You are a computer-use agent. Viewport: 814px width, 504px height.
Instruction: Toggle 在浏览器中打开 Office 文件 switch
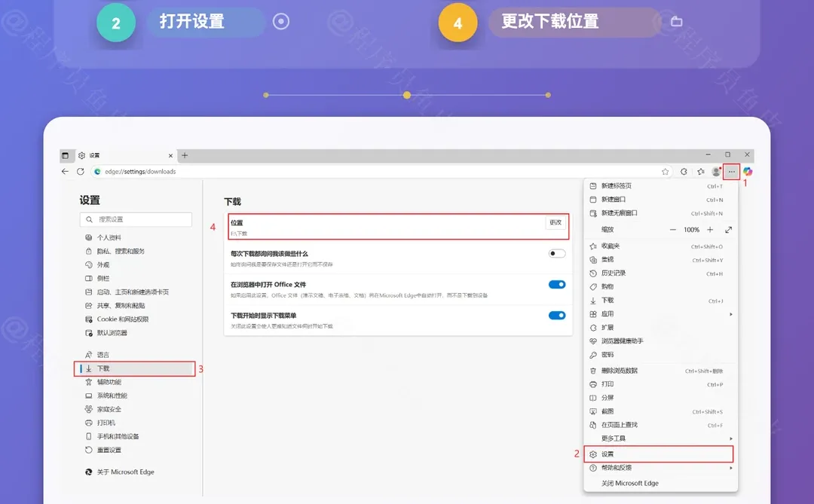557,285
